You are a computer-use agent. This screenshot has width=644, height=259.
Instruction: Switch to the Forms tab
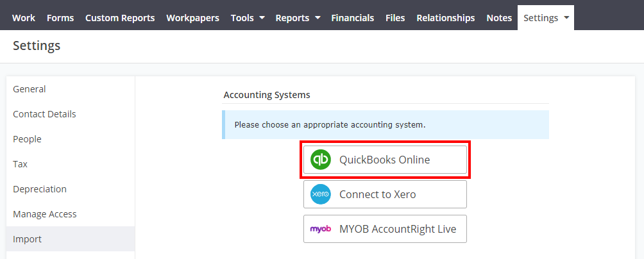click(60, 18)
